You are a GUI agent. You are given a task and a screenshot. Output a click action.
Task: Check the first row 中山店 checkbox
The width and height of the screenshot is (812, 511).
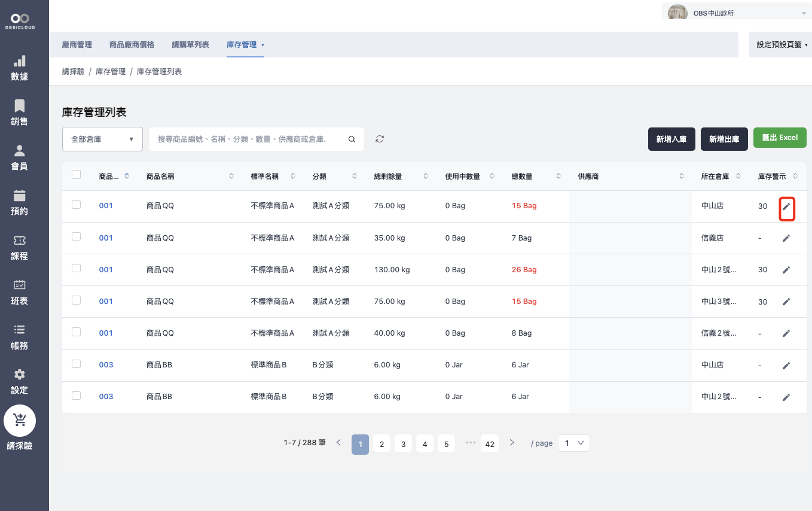click(x=76, y=205)
